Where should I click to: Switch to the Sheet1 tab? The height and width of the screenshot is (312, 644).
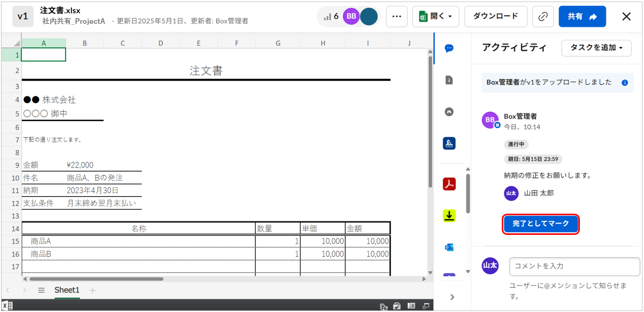tap(67, 290)
